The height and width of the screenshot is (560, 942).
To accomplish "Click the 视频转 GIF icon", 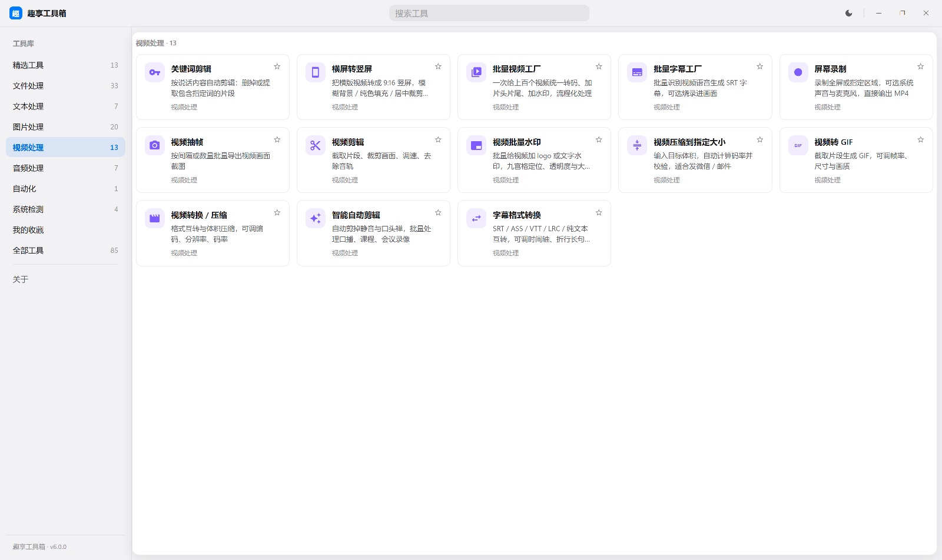I will (x=798, y=145).
